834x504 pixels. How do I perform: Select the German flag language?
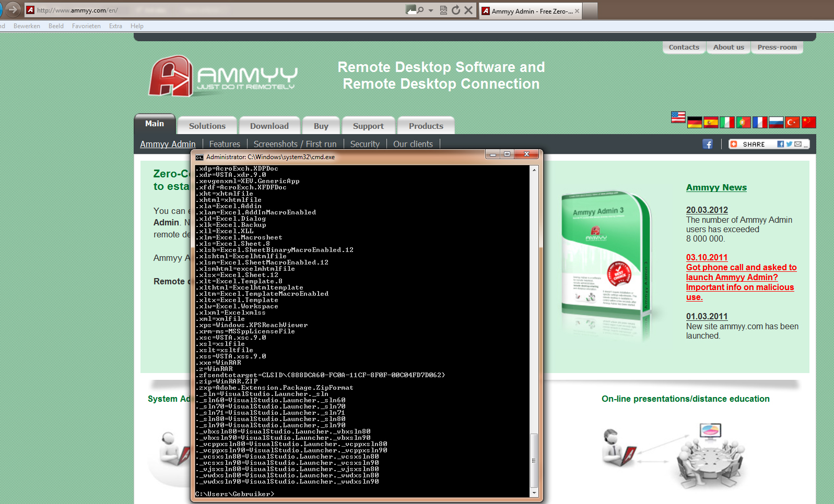[695, 123]
